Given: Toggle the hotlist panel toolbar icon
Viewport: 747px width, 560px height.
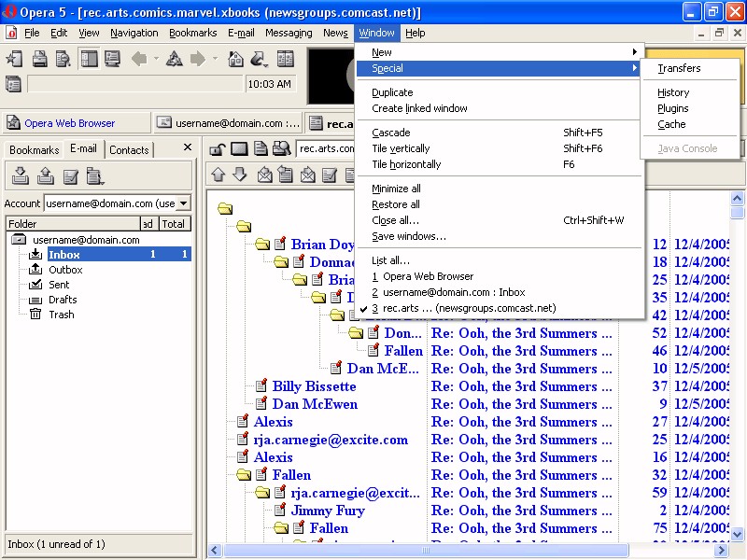Looking at the screenshot, I should pos(89,59).
